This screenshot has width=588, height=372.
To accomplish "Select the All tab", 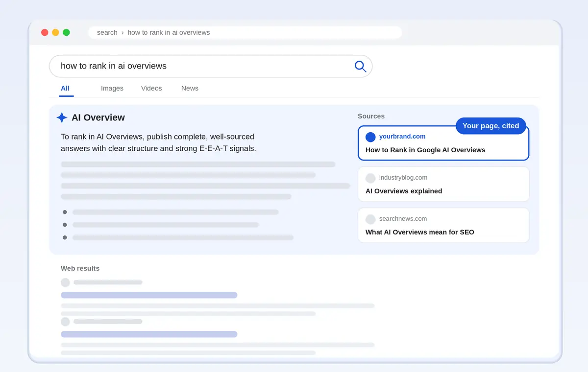I will pyautogui.click(x=65, y=89).
